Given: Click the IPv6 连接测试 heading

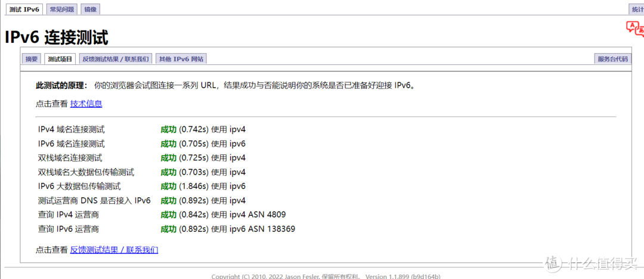Looking at the screenshot, I should (57, 38).
